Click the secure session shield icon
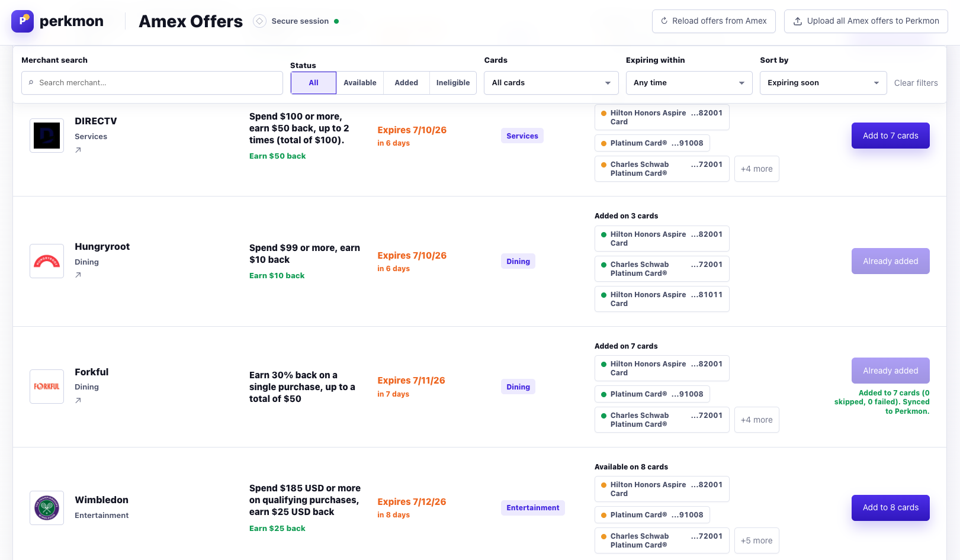Viewport: 960px width, 560px height. point(259,21)
